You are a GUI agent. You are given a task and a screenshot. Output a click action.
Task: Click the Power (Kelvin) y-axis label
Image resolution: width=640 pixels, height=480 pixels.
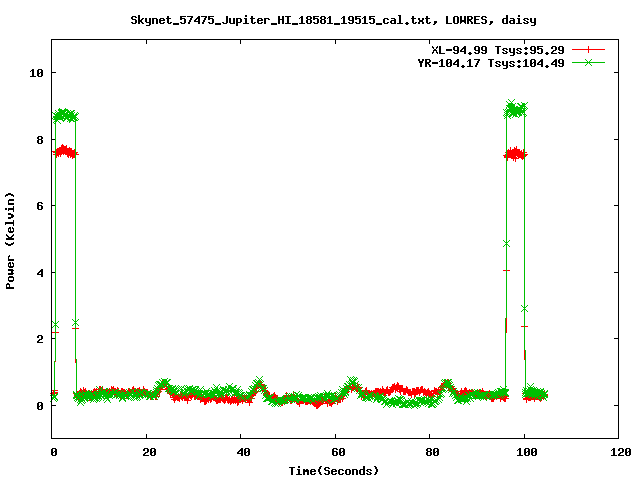click(10, 241)
